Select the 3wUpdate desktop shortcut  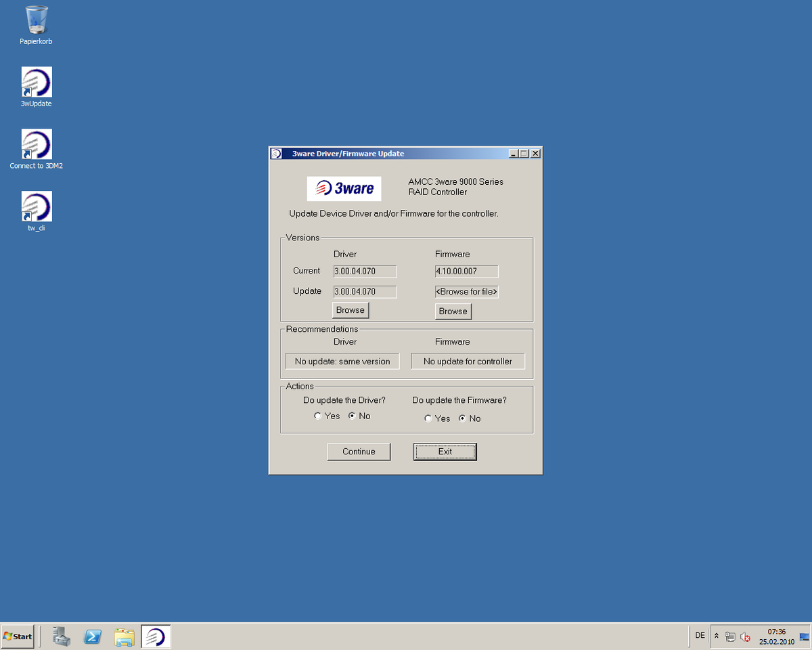(x=37, y=87)
